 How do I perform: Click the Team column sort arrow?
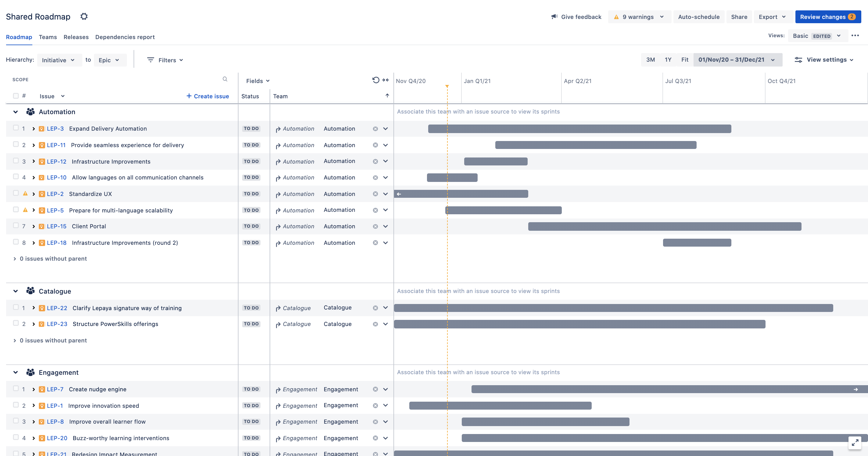pos(388,96)
